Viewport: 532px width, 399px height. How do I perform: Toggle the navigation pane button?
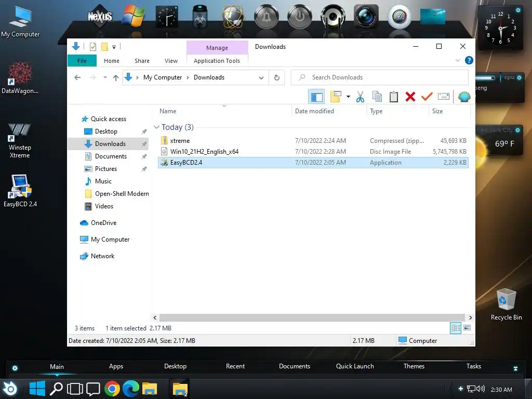[316, 97]
